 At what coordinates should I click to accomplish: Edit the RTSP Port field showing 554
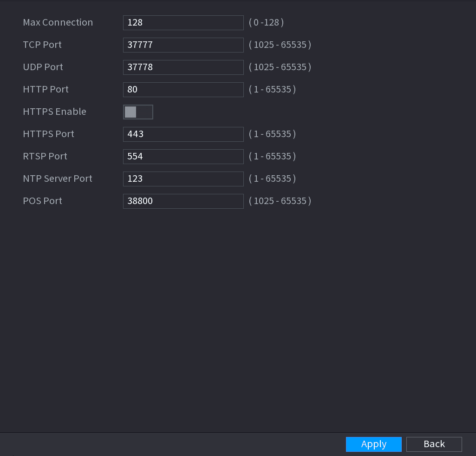pos(183,157)
